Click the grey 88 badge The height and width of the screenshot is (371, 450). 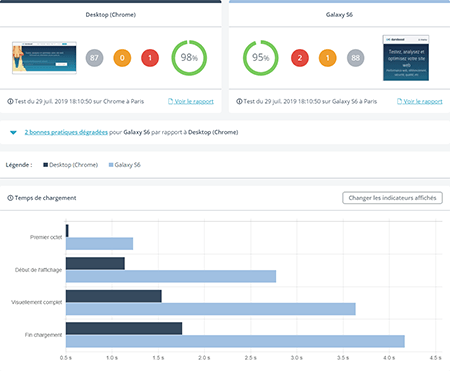pyautogui.click(x=356, y=58)
